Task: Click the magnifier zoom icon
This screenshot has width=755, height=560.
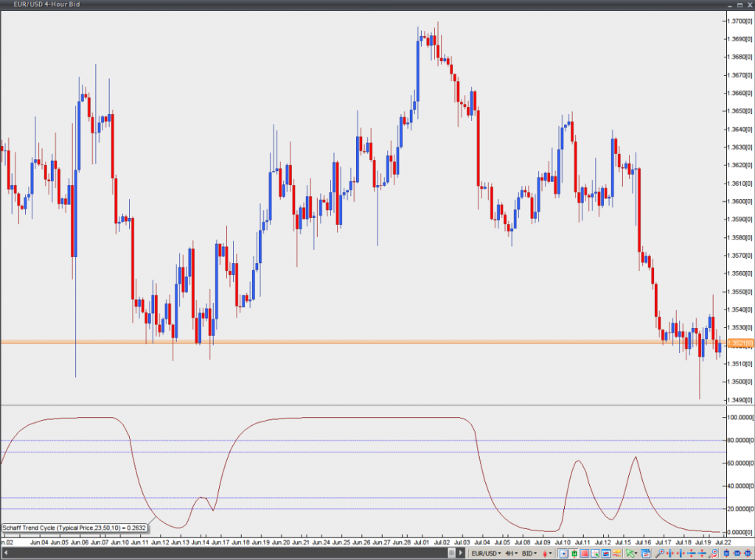Action: point(660,553)
